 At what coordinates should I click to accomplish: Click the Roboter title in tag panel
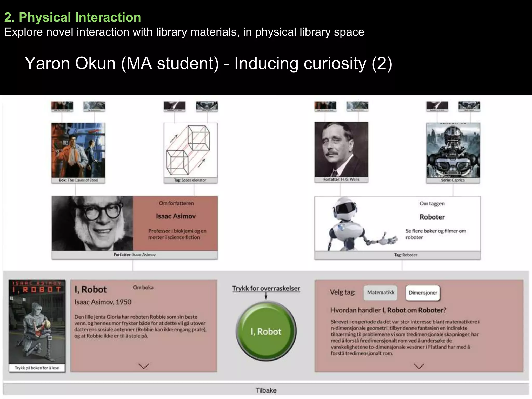pyautogui.click(x=432, y=217)
